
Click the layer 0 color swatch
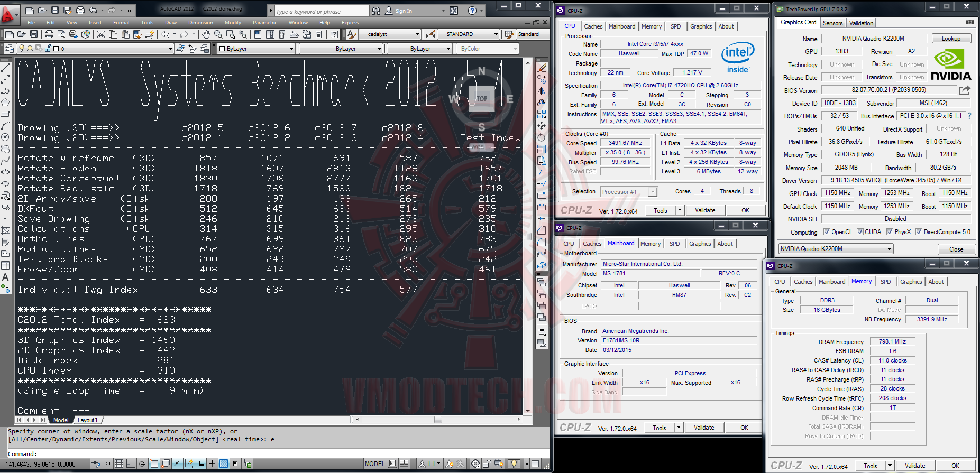56,49
